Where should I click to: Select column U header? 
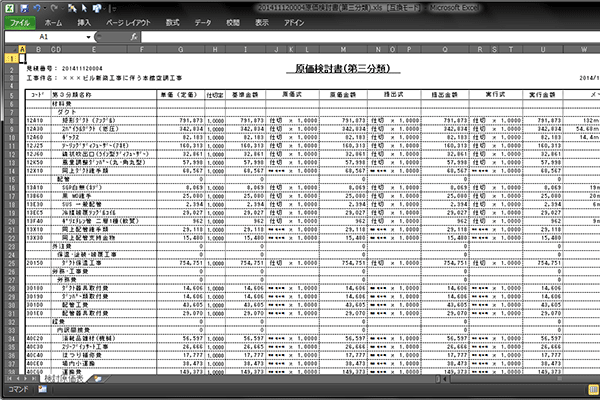(543, 49)
